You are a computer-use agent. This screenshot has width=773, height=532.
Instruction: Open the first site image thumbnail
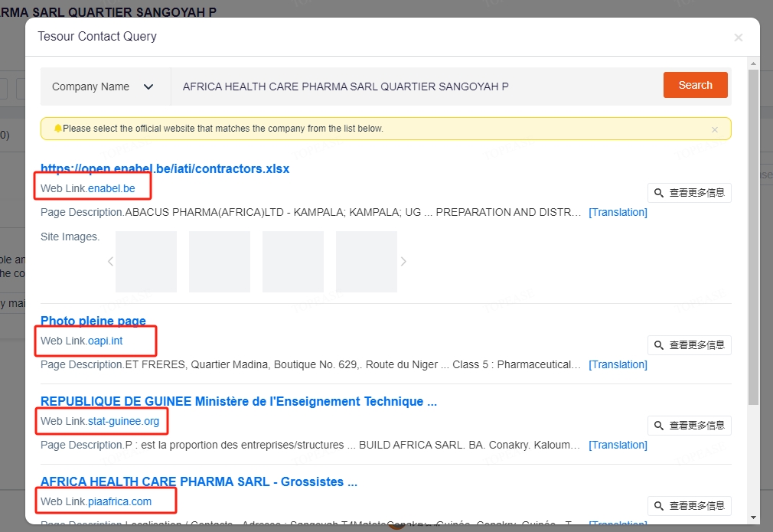pos(146,261)
